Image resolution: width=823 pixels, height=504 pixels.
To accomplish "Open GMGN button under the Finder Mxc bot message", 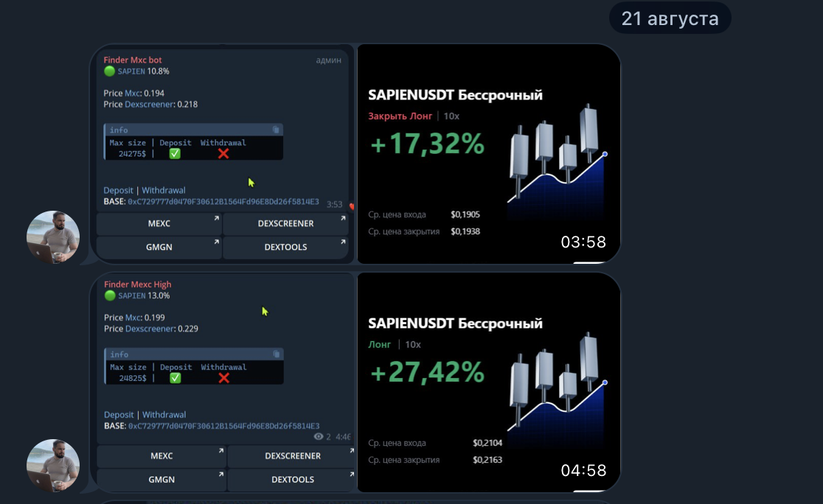I will tap(159, 248).
